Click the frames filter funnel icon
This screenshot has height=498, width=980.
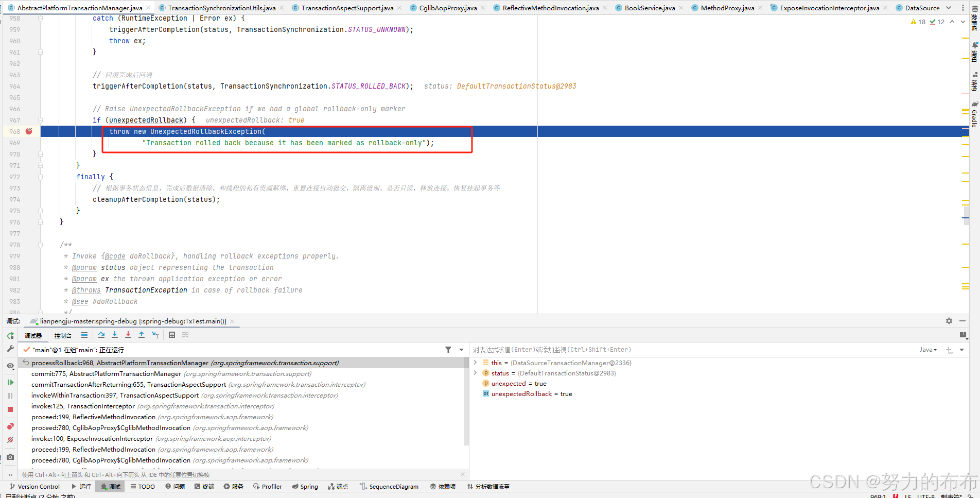[x=448, y=350]
